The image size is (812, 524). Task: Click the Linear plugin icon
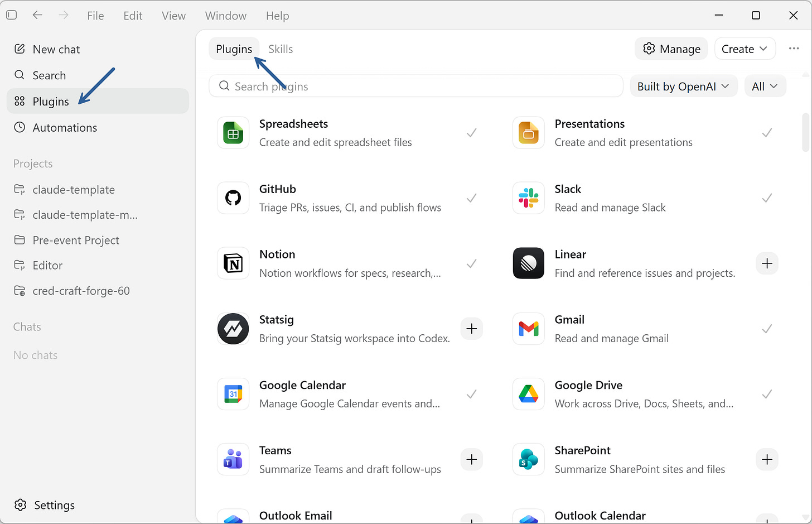click(x=529, y=263)
